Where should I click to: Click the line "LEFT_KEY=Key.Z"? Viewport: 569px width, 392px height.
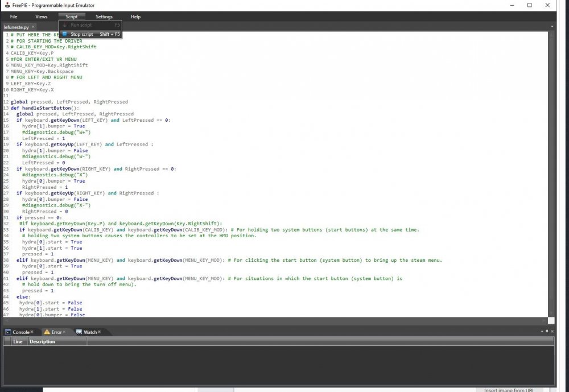pos(31,84)
